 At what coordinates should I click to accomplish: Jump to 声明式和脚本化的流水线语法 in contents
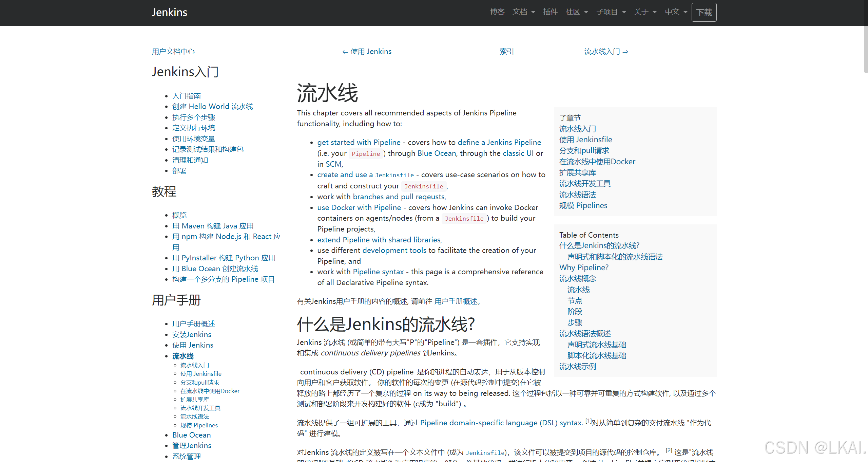615,257
